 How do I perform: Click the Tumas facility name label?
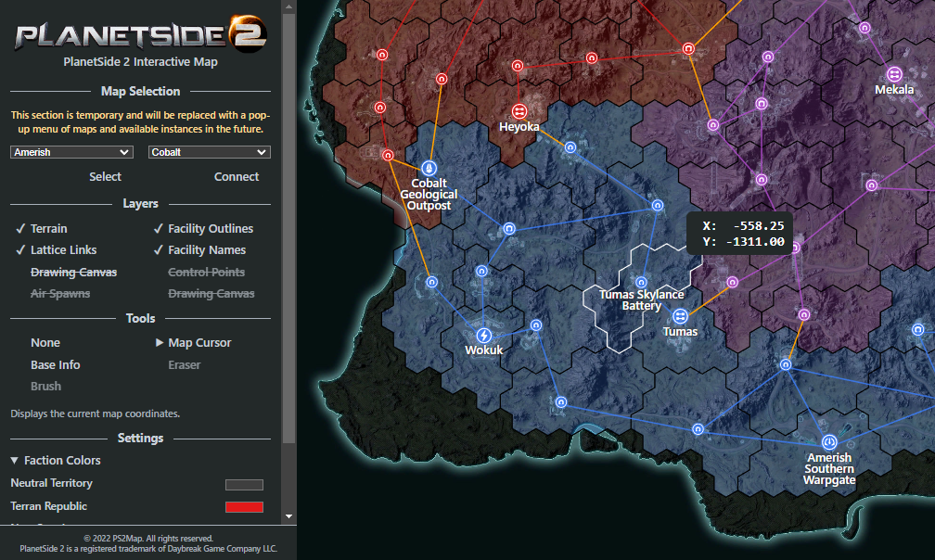(x=680, y=332)
